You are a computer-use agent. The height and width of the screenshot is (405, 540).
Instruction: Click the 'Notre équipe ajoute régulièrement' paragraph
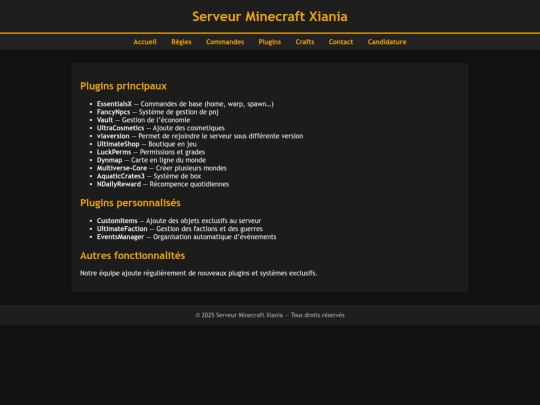199,273
